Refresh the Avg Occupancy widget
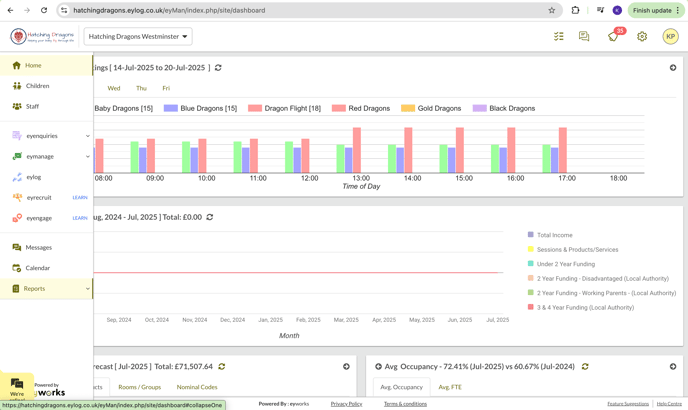Image resolution: width=688 pixels, height=410 pixels. tap(585, 367)
